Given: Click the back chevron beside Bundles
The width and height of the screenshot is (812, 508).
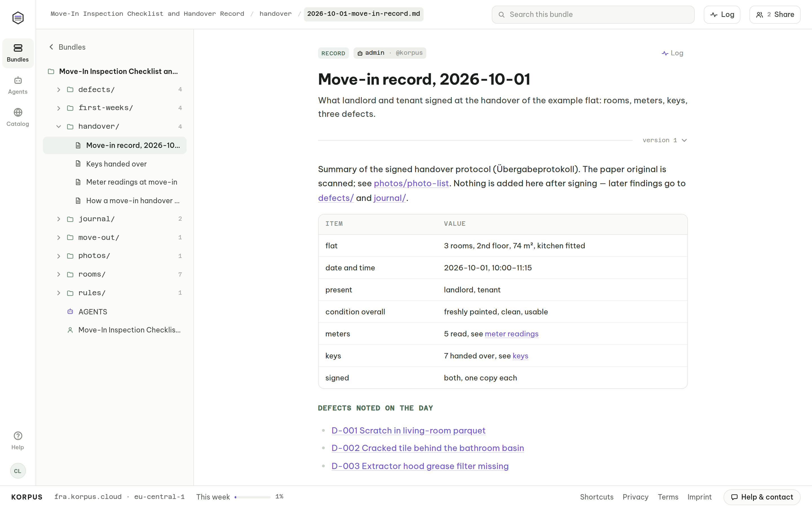Looking at the screenshot, I should coord(51,47).
